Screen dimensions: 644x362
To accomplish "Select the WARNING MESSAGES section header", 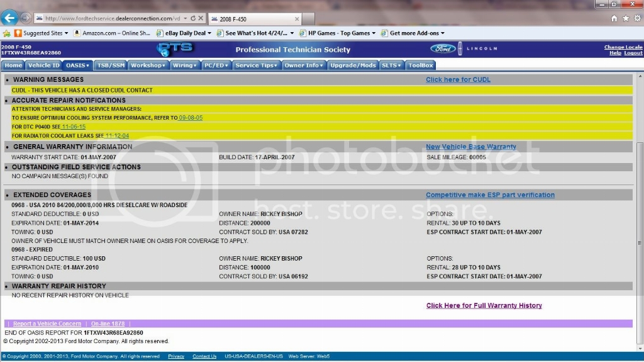I will pyautogui.click(x=48, y=79).
